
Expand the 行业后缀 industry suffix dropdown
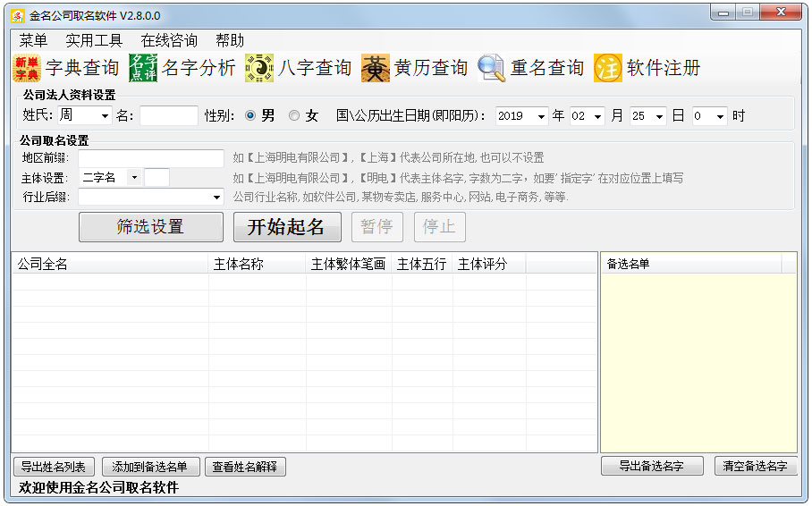217,197
